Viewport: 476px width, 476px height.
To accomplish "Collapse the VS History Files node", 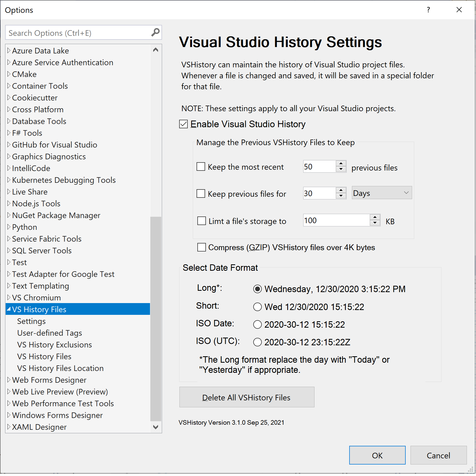I will coord(9,309).
